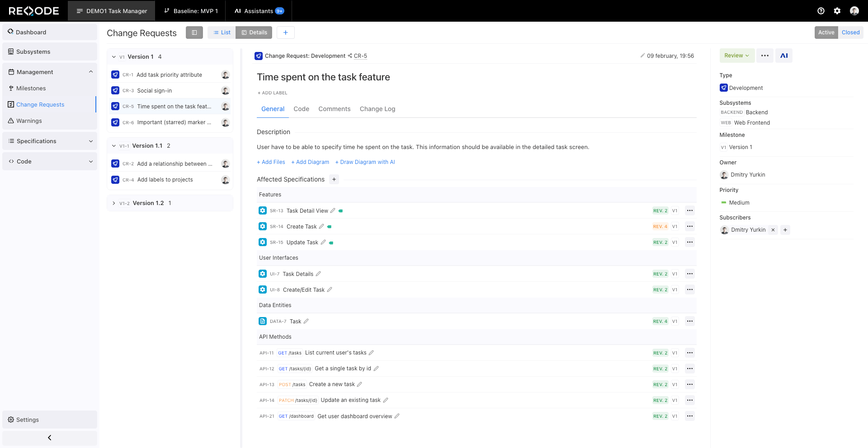Click the AI assistant button beside Review
The height and width of the screenshot is (448, 868).
784,56
